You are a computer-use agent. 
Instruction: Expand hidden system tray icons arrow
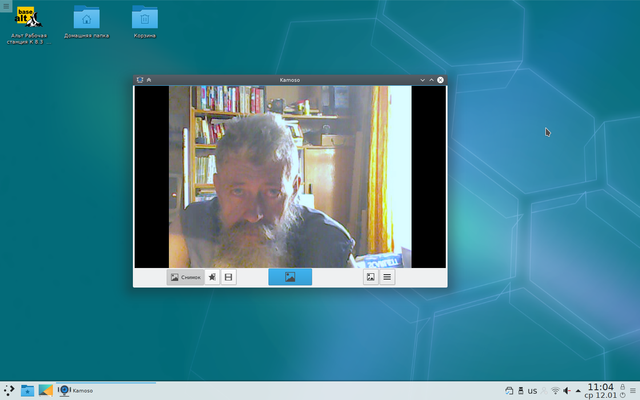[x=578, y=391]
